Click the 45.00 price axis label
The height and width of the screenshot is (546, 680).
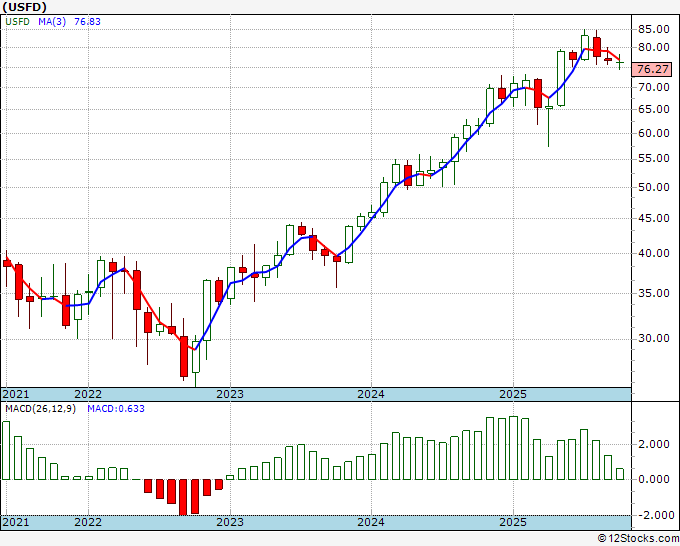point(654,219)
